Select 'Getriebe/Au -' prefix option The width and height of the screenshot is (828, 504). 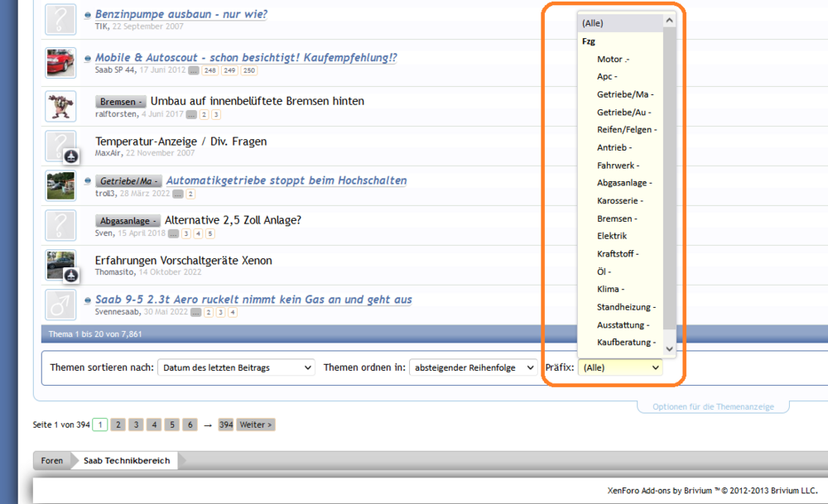(620, 113)
